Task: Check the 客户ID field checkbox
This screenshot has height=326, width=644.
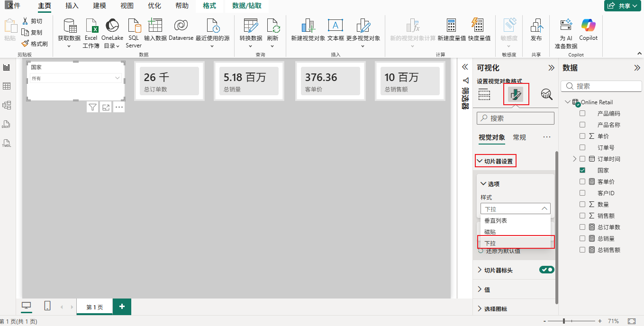Action: tap(582, 193)
